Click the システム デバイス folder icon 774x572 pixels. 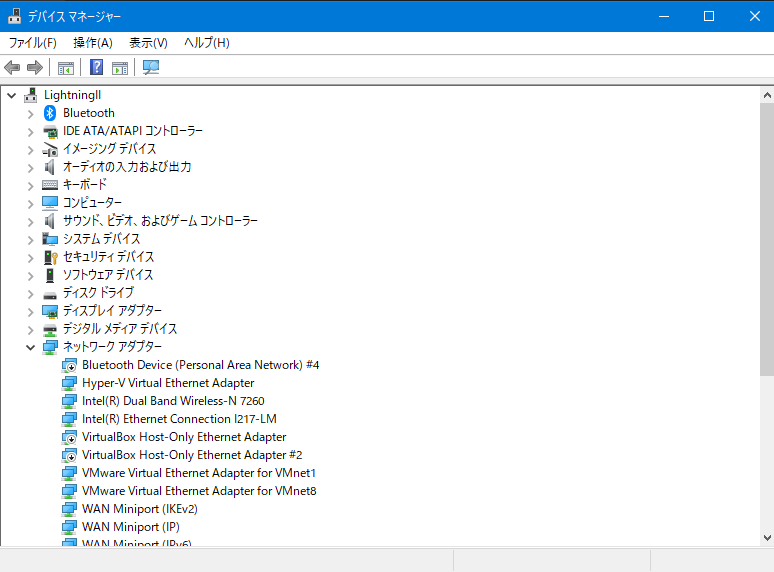[x=50, y=239]
